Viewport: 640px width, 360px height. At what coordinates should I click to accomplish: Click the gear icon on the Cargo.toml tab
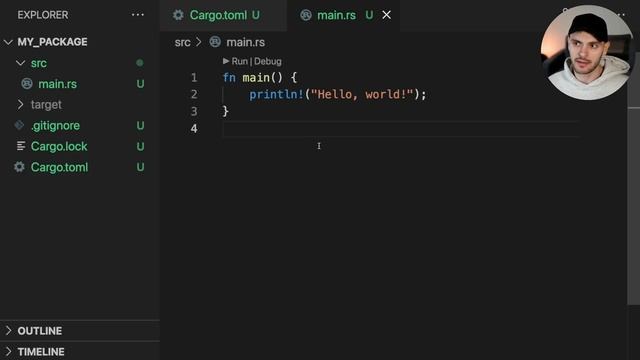pos(178,15)
